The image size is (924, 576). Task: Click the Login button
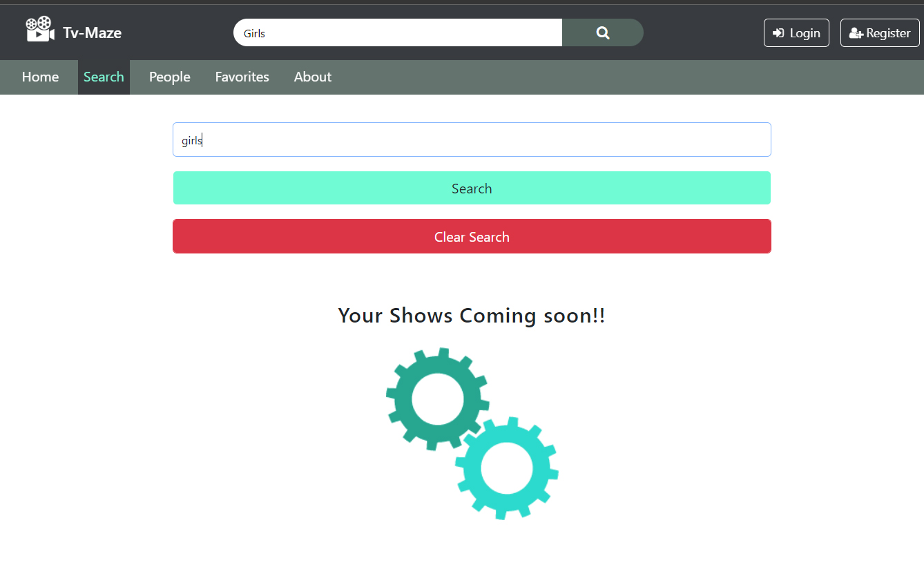coord(796,32)
